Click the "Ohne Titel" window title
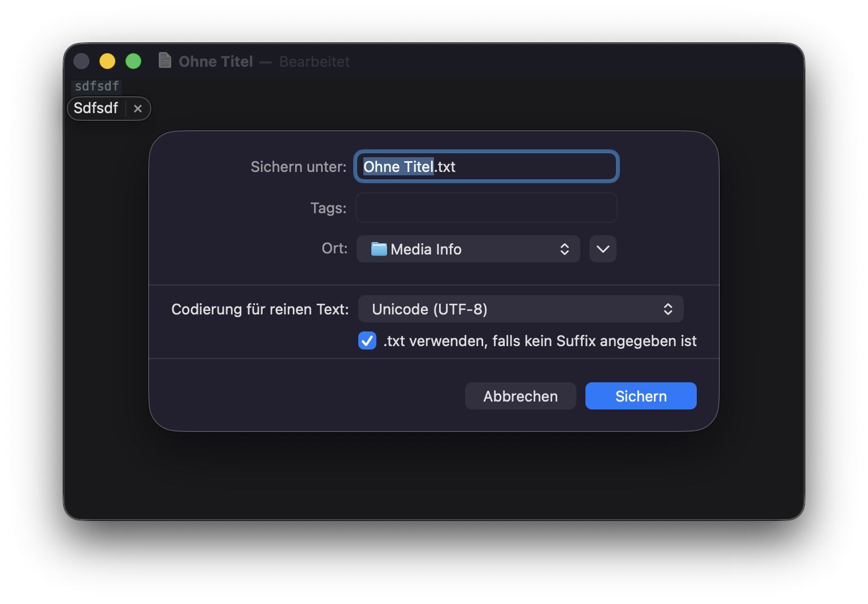Image resolution: width=868 pixels, height=604 pixels. [x=216, y=62]
